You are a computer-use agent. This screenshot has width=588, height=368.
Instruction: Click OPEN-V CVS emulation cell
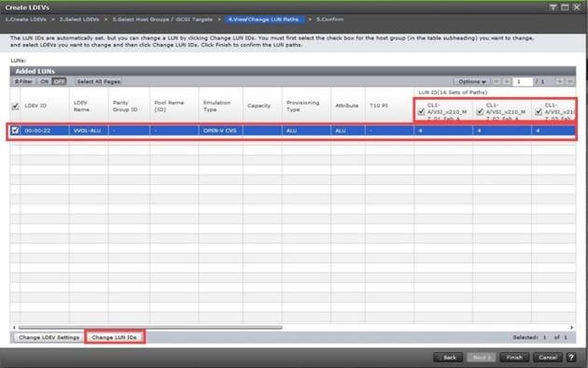(x=220, y=131)
